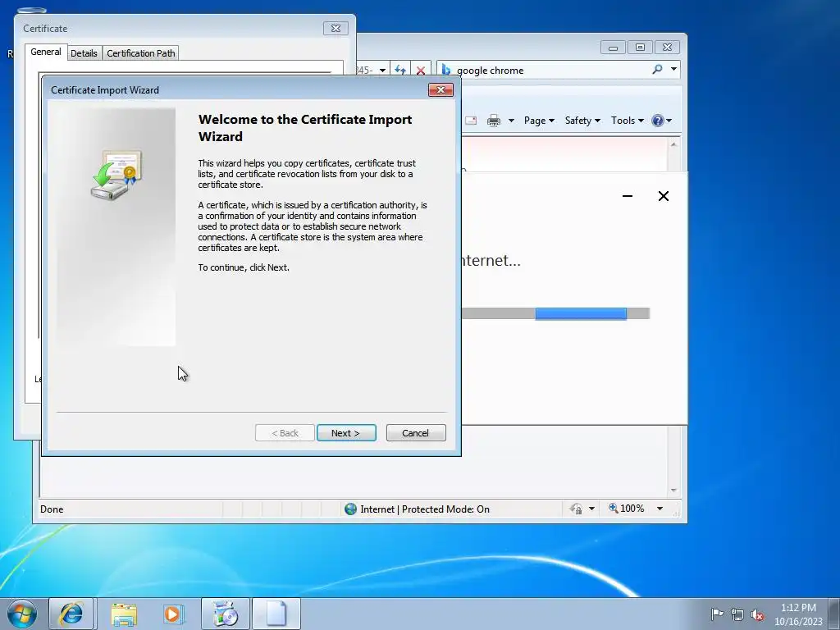Open the Tools menu
840x630 pixels.
click(628, 121)
